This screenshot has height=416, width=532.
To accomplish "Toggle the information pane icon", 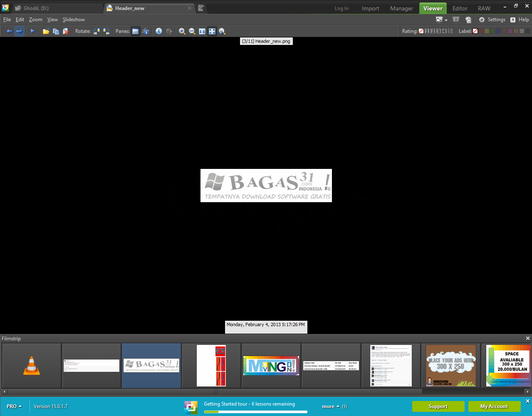I will [146, 31].
